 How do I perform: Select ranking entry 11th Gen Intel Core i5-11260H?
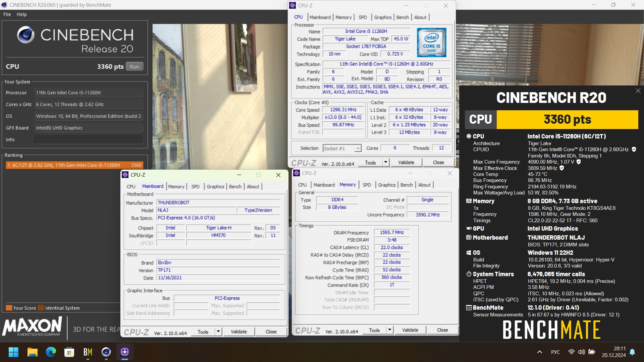(74, 165)
